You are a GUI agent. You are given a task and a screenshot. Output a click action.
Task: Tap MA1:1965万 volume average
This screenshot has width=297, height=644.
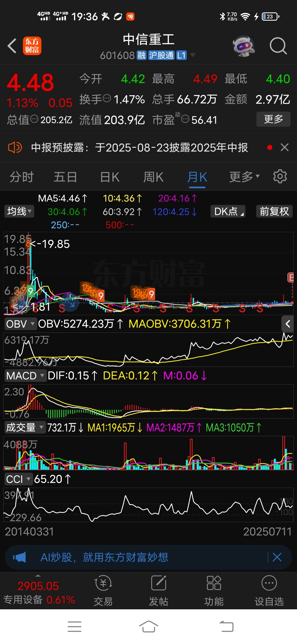[x=115, y=427]
